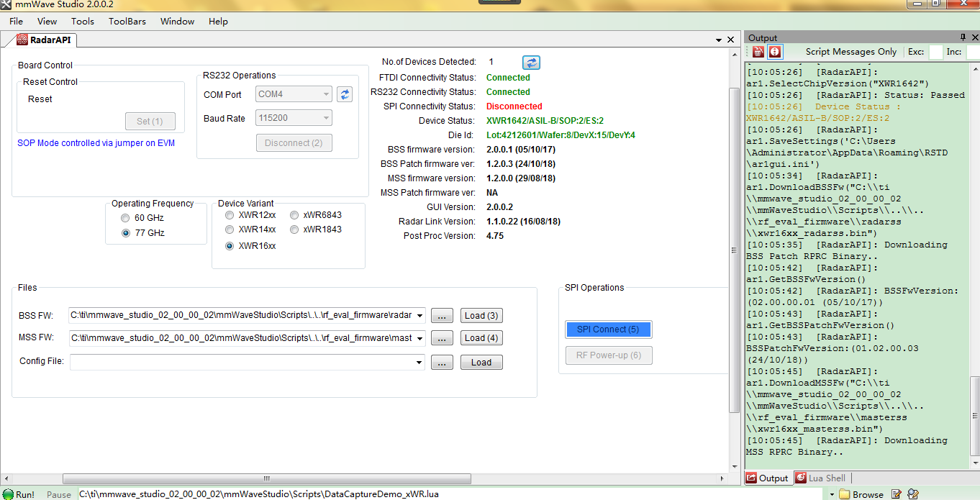This screenshot has width=980, height=500.
Task: Open the ToolBars menu
Action: point(127,22)
